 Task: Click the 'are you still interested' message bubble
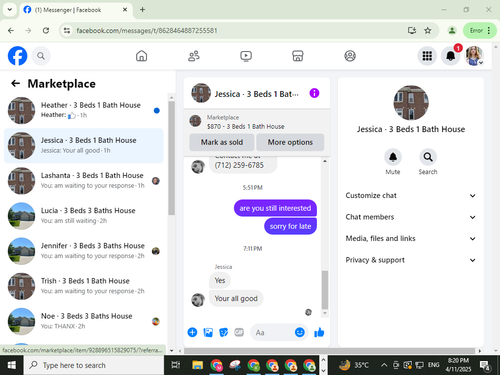[275, 208]
